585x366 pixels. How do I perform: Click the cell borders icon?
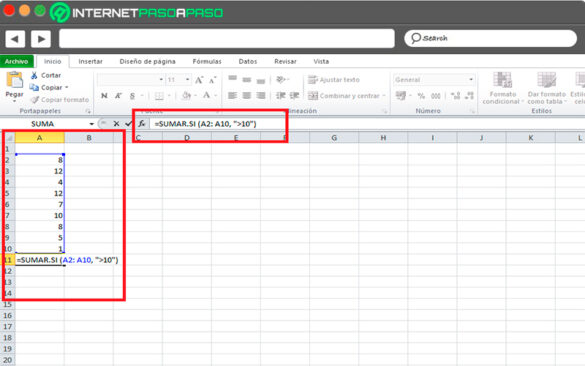click(x=159, y=96)
